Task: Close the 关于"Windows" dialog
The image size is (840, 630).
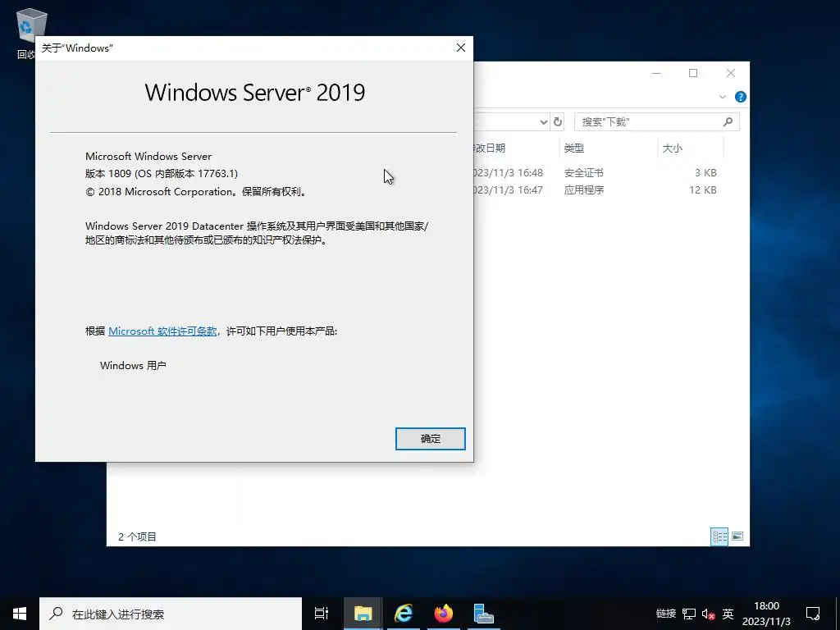Action: click(461, 48)
